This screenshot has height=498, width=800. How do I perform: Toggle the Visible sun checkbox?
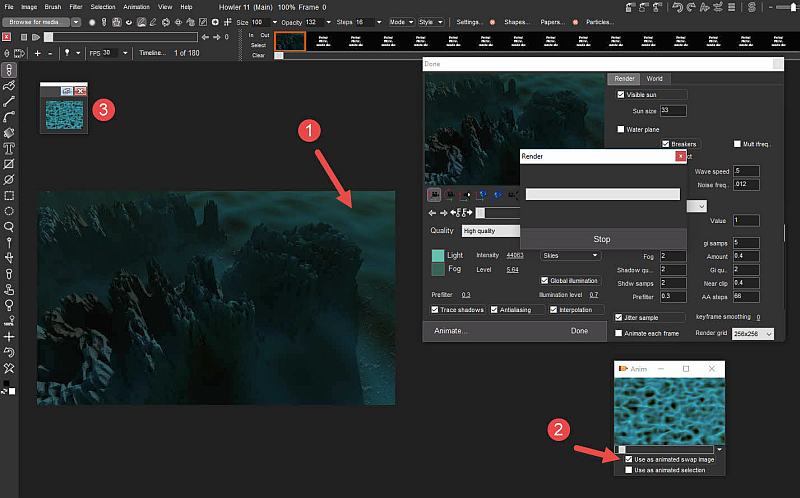[621, 94]
